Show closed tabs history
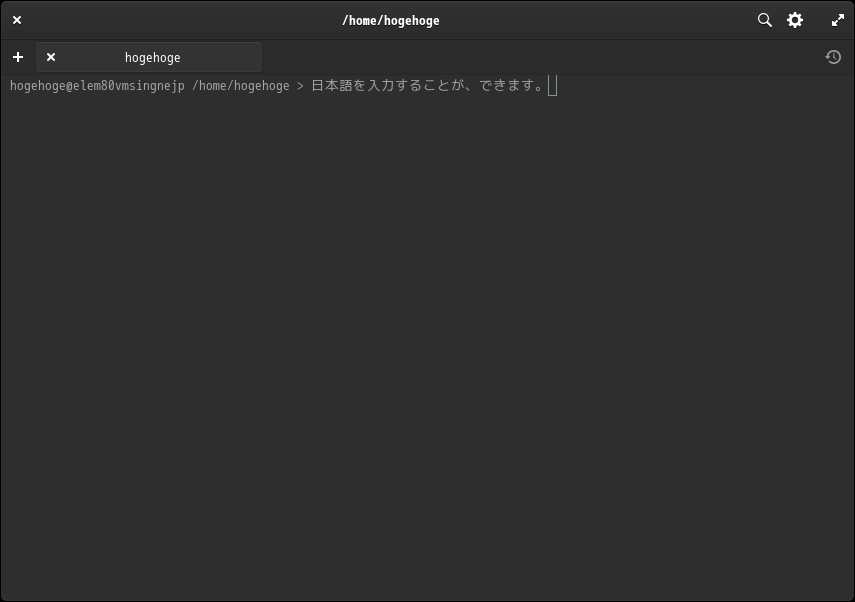Viewport: 855px width, 602px height. pos(833,57)
